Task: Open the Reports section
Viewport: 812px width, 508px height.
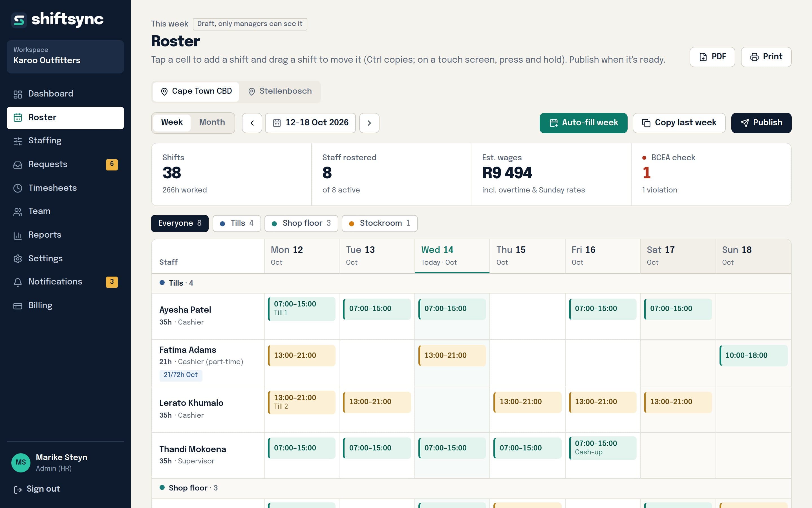Action: 65,235
